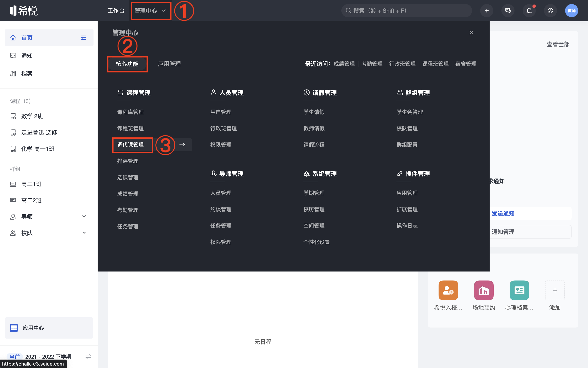The width and height of the screenshot is (588, 368).
Task: Open 扩展管理 under 插件管理
Action: point(407,209)
